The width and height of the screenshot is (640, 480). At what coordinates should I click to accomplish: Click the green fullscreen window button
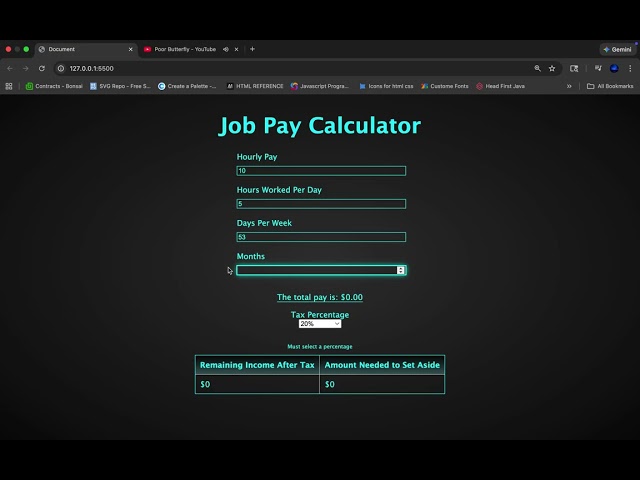coord(26,49)
